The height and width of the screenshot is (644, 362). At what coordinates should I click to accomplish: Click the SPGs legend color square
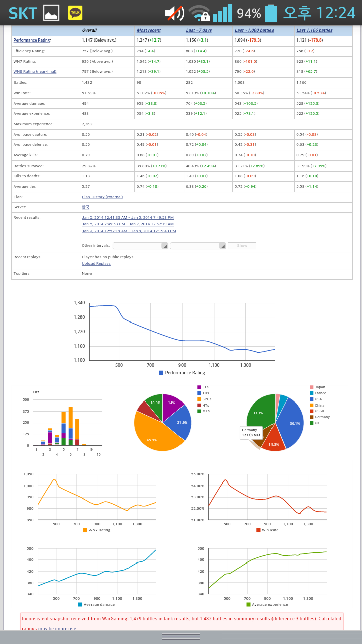coord(199,399)
